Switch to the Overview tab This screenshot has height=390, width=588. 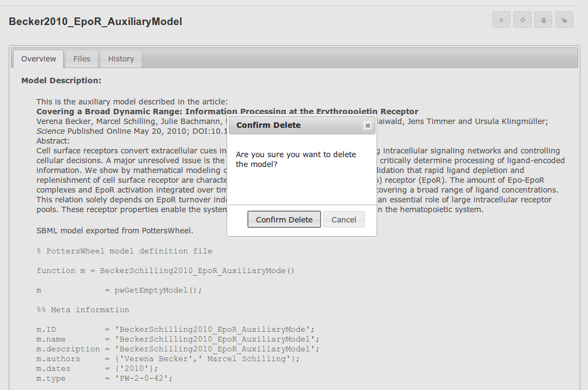point(39,59)
